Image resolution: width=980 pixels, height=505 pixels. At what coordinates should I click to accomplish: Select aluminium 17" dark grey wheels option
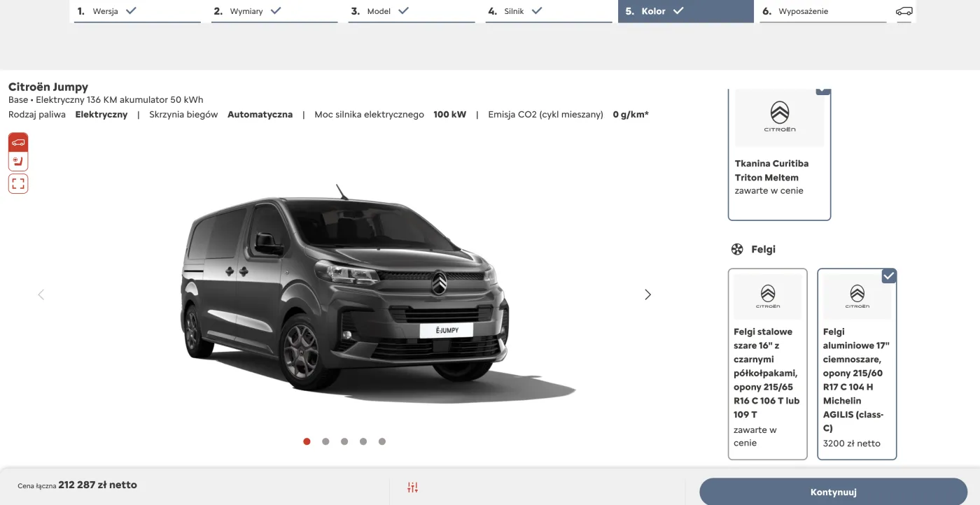point(857,364)
